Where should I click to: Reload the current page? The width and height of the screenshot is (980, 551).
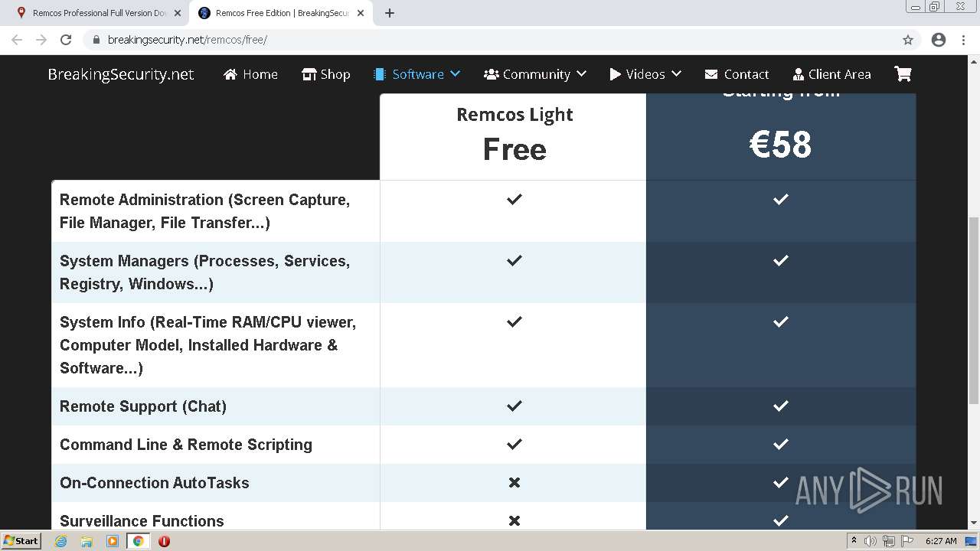[x=66, y=40]
